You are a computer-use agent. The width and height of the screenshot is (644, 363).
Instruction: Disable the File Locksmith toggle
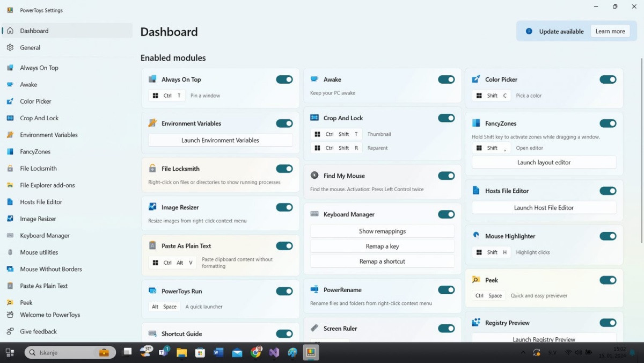(284, 169)
